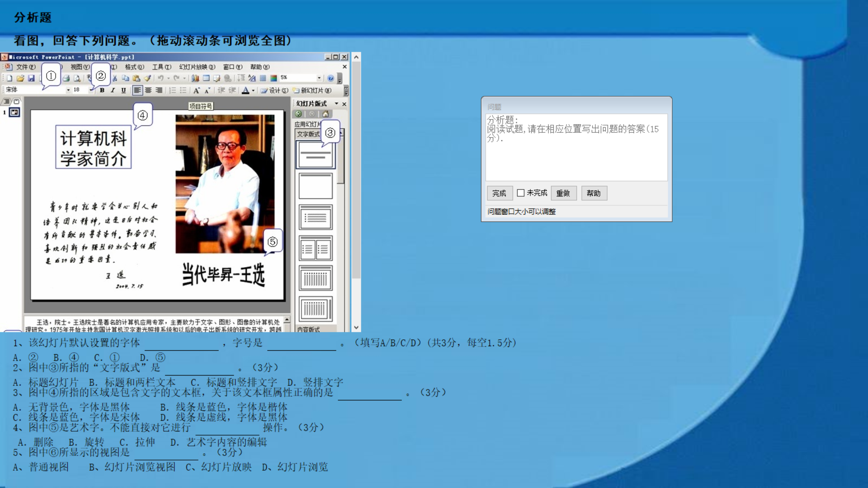Open the 幻灯片放映 menu

(x=197, y=67)
